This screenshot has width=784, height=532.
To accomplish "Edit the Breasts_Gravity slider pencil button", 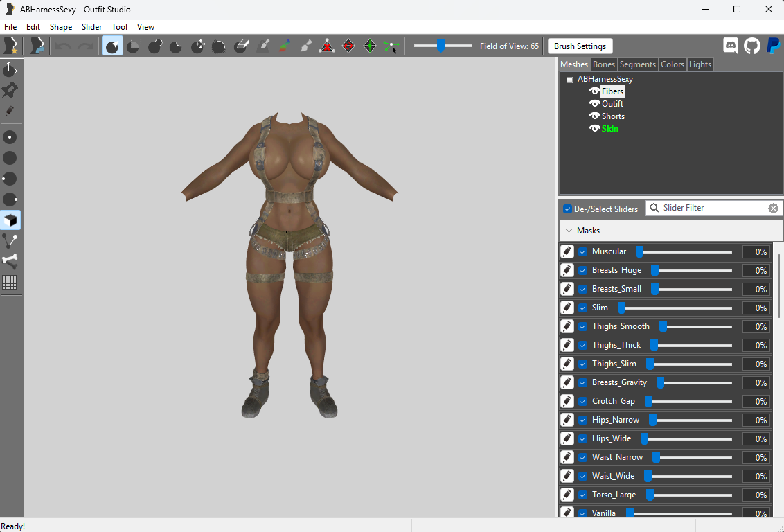I will [x=567, y=382].
